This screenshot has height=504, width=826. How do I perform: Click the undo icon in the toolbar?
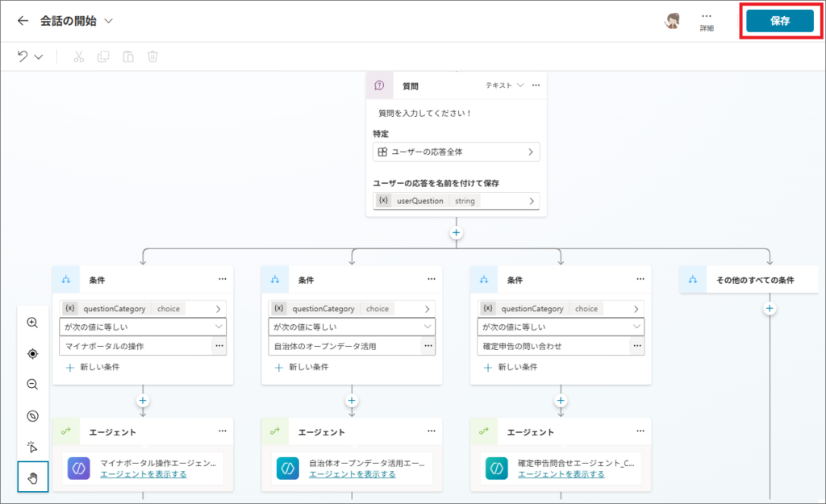point(23,56)
